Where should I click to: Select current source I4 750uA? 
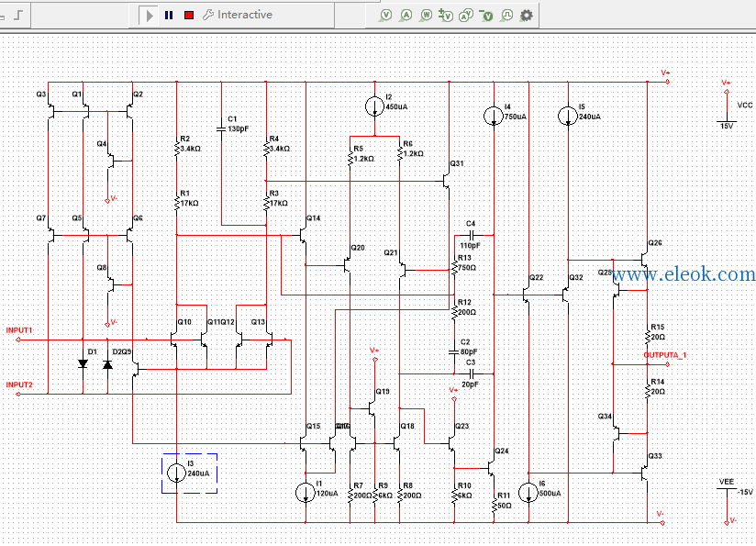click(x=494, y=117)
